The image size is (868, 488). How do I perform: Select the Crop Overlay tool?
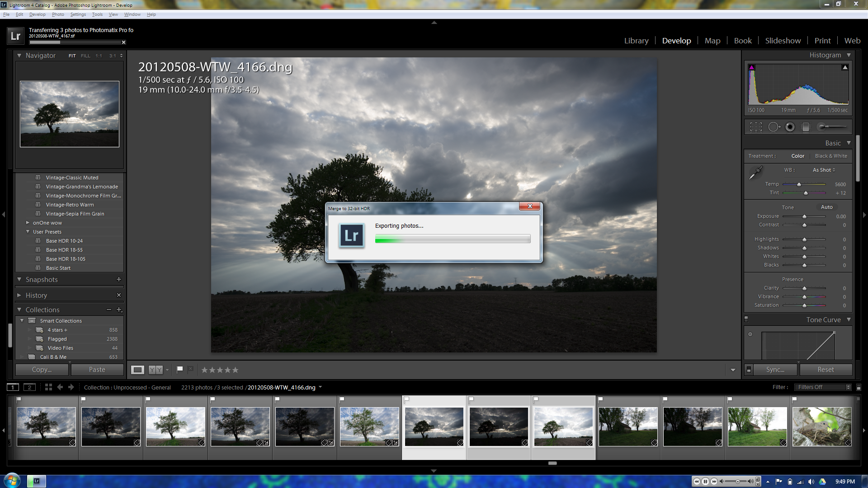click(x=756, y=127)
